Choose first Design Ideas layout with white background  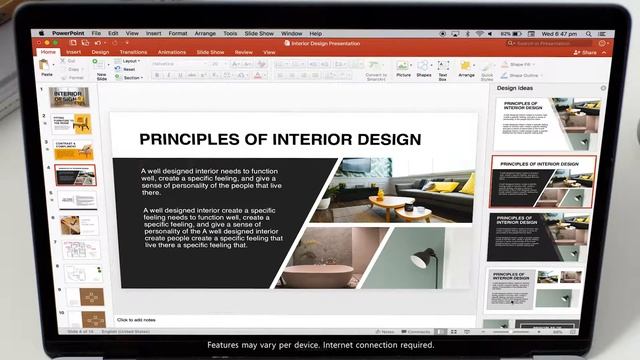[x=547, y=124]
